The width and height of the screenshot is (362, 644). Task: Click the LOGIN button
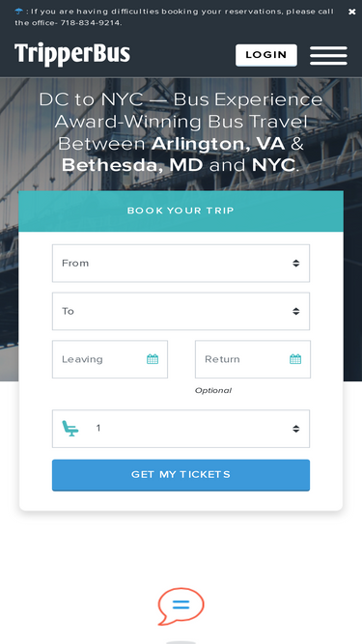pyautogui.click(x=266, y=55)
